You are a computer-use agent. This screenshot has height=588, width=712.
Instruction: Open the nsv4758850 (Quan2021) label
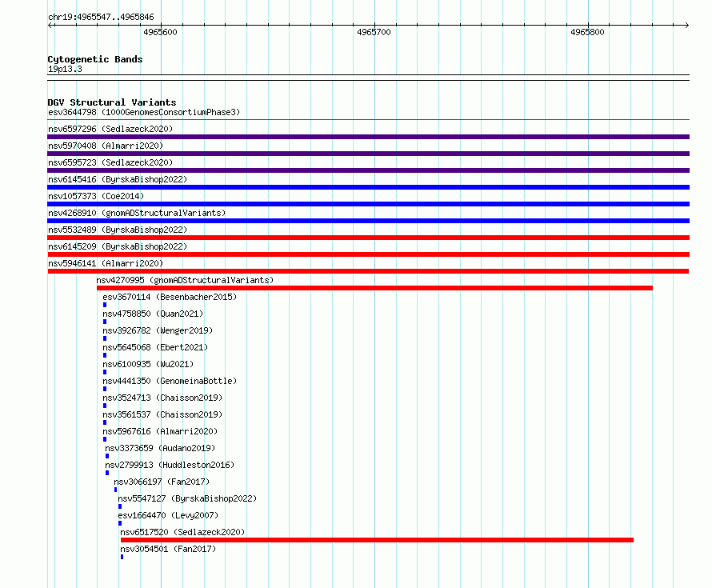pos(153,314)
